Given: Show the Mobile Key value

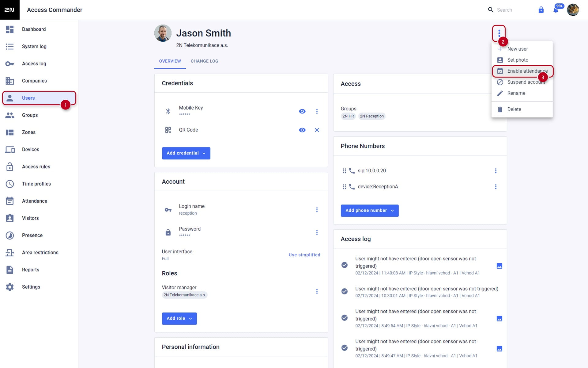Looking at the screenshot, I should (x=302, y=111).
